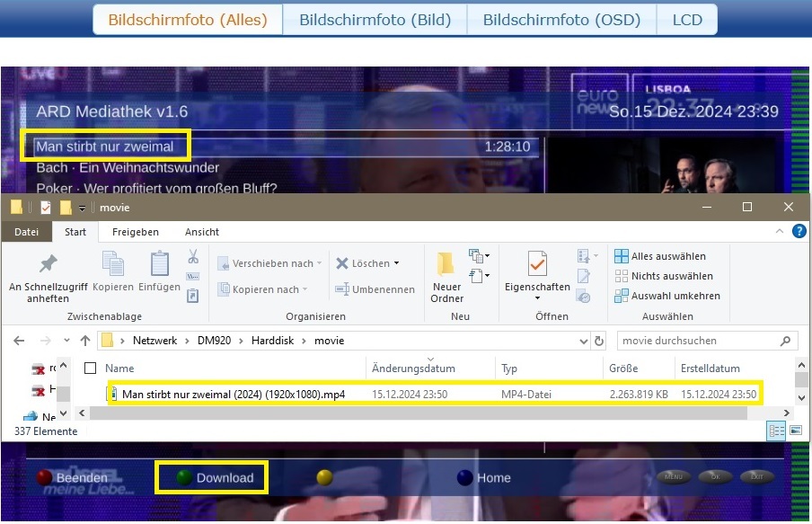
Task: Click the quick access properties checkmark icon
Action: 46,208
